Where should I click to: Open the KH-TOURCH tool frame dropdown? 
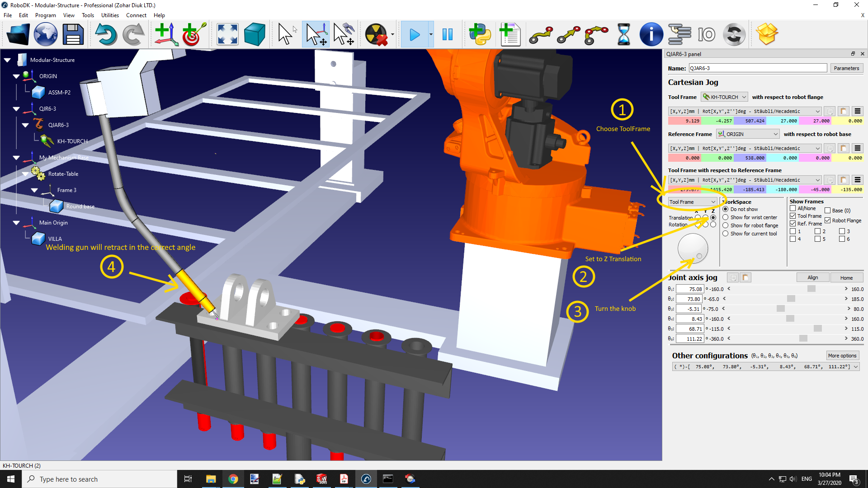(x=725, y=97)
